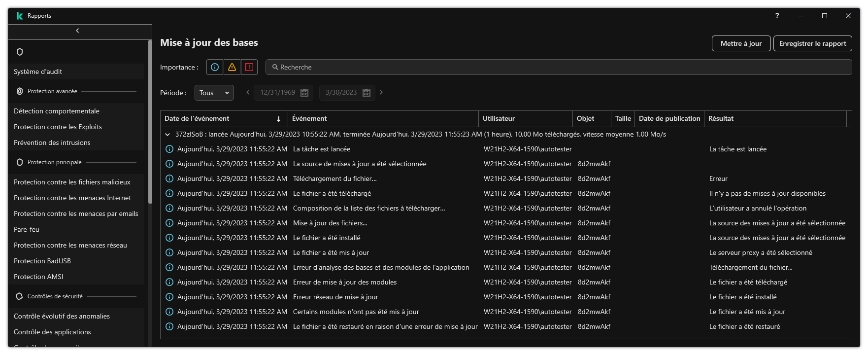The height and width of the screenshot is (355, 868).
Task: Collapse the left sidebar with the chevron
Action: tap(77, 31)
